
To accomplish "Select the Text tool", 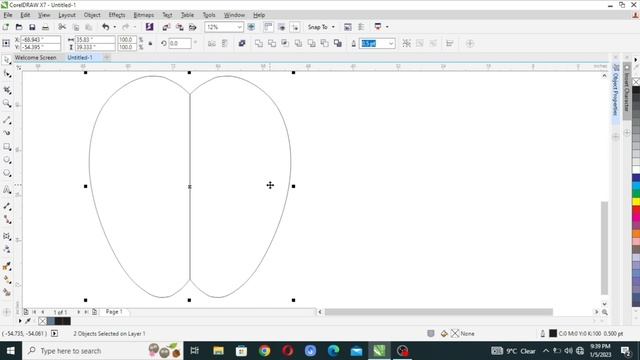I will point(7,190).
